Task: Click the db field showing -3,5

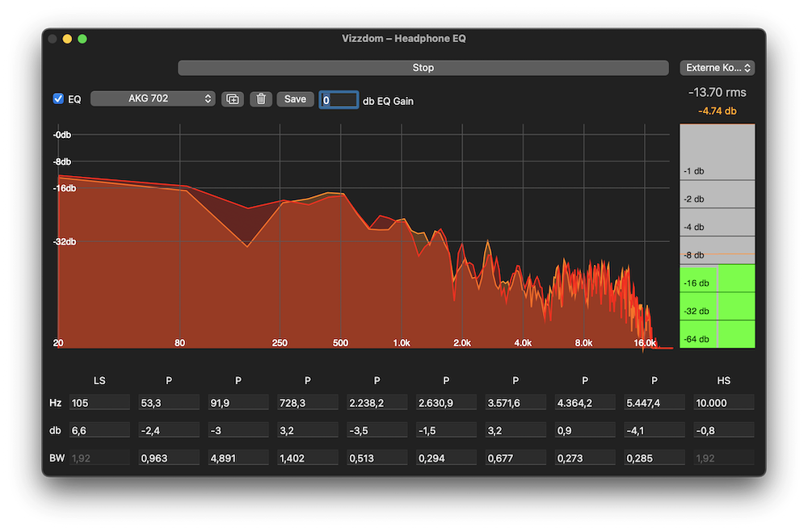Action: coord(377,430)
